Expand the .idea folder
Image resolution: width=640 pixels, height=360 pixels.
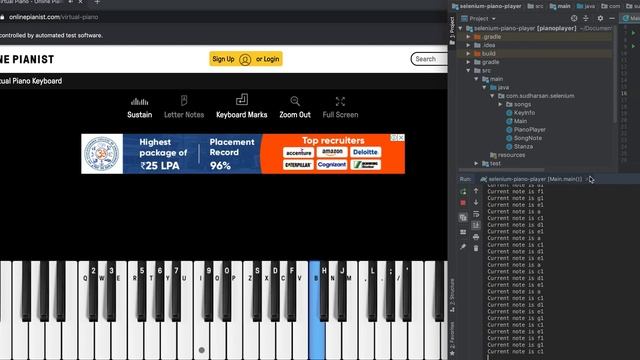point(469,45)
